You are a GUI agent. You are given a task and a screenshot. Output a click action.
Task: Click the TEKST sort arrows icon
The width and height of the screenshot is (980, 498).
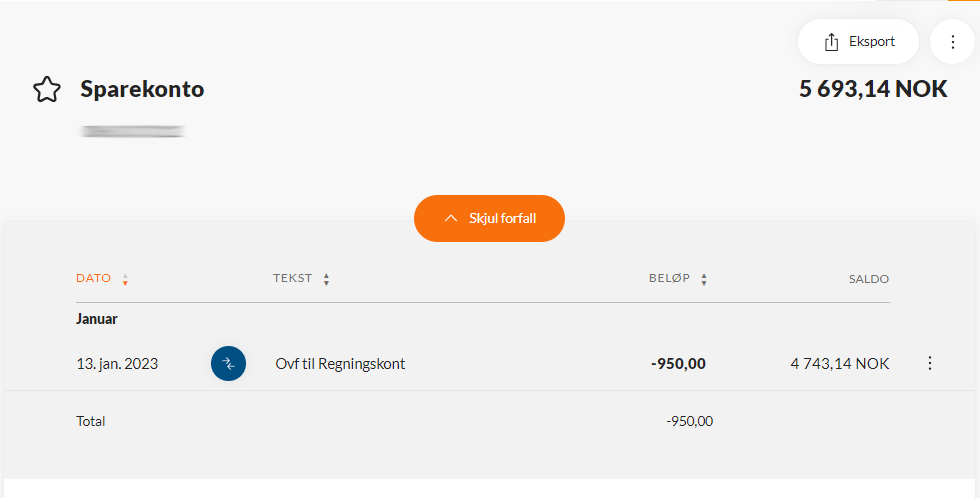[x=326, y=279]
